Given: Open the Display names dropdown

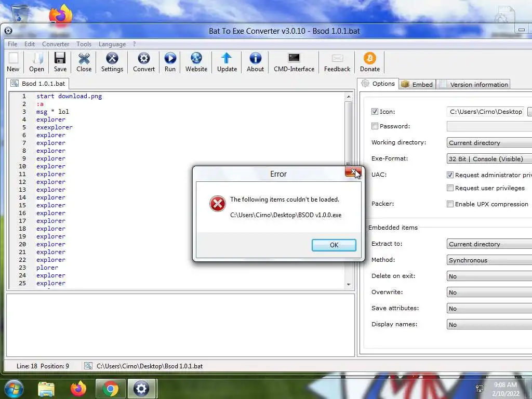Looking at the screenshot, I should click(x=489, y=325).
